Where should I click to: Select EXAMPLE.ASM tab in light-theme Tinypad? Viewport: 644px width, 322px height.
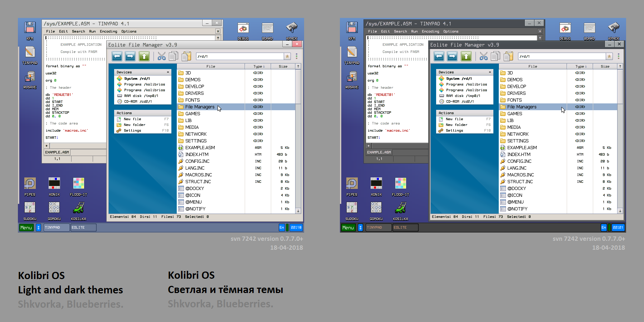click(57, 152)
